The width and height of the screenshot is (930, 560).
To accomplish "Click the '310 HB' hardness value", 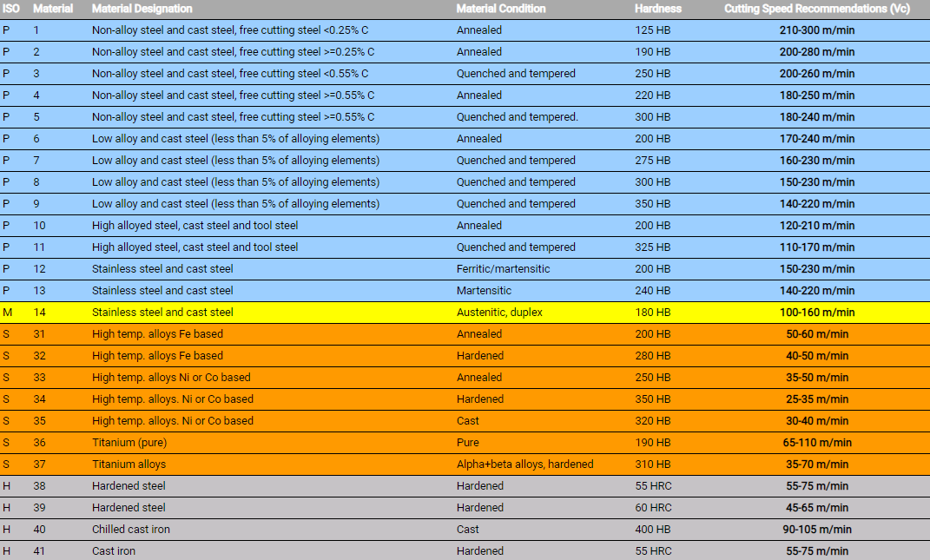I will (x=652, y=464).
